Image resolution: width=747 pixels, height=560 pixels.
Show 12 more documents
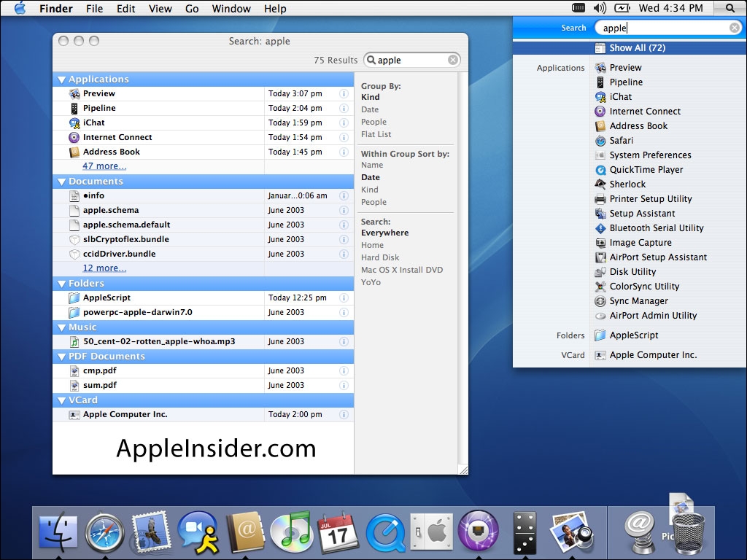click(x=104, y=268)
